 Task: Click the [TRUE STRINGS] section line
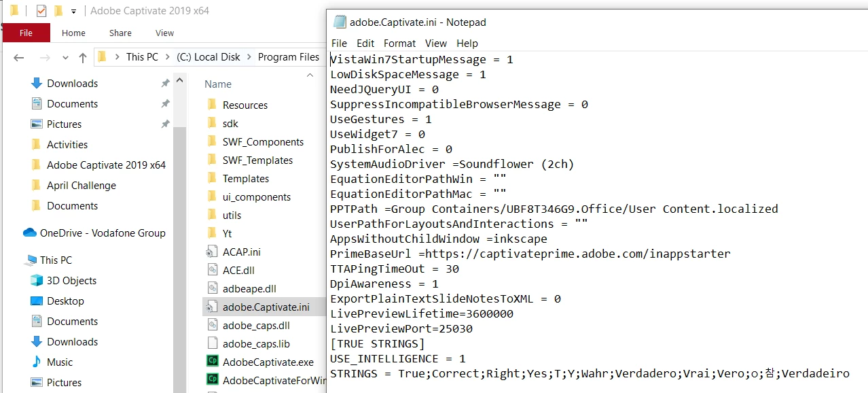pos(378,343)
